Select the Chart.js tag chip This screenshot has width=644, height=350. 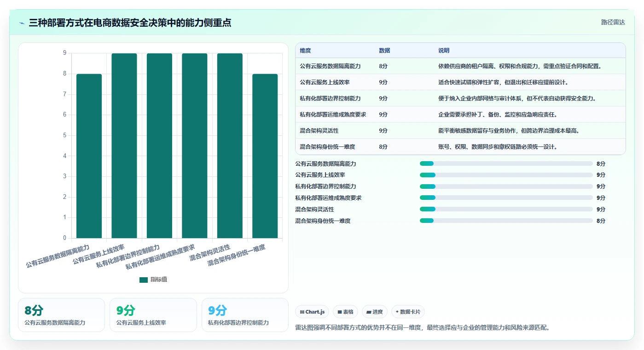312,312
